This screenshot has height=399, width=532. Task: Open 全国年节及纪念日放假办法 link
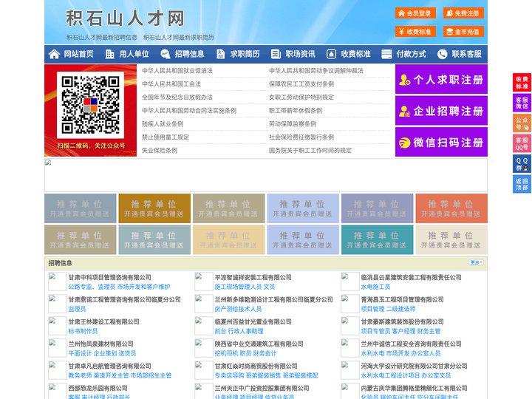click(177, 97)
